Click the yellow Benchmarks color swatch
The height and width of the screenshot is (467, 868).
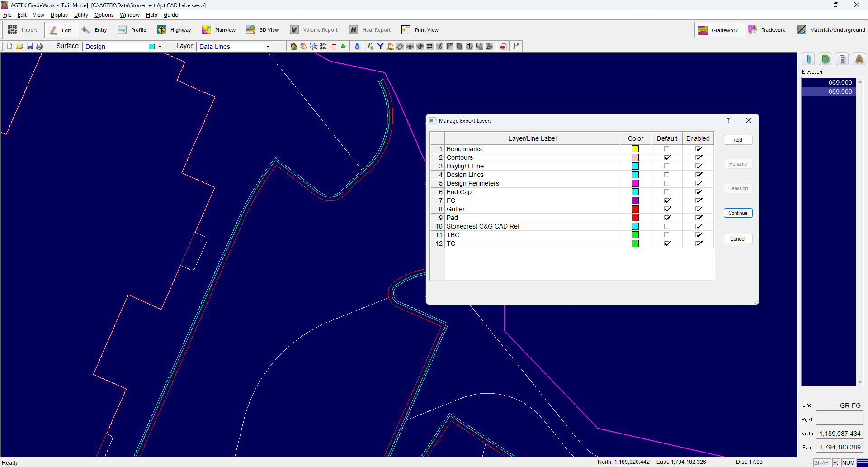(635, 149)
